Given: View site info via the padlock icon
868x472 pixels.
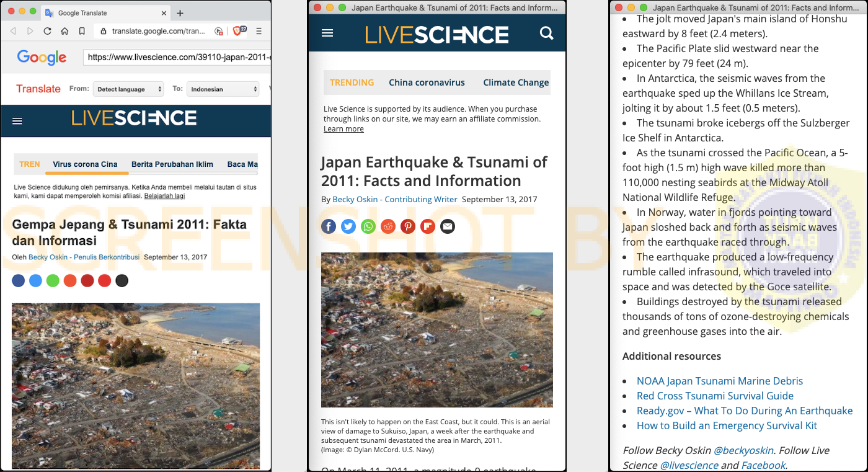Looking at the screenshot, I should coord(104,31).
